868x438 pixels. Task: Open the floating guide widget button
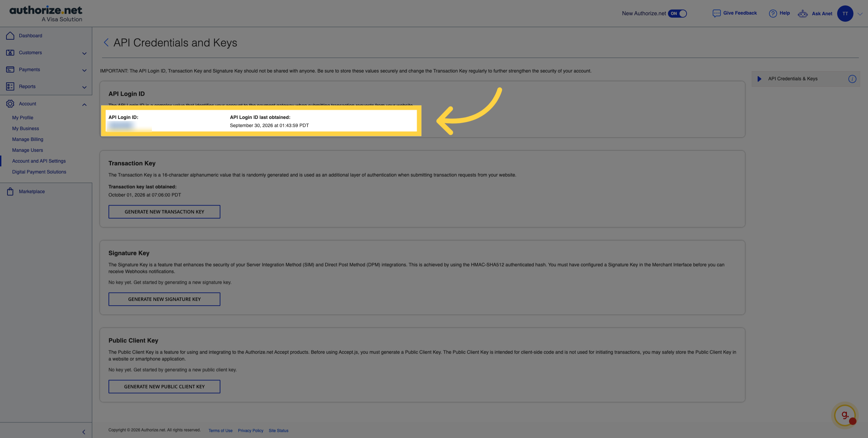coord(845,415)
